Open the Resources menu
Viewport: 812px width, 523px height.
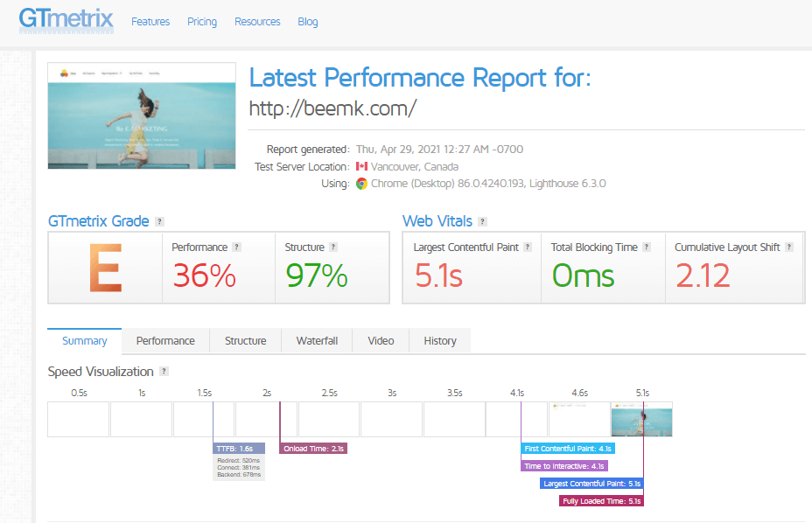(x=257, y=22)
